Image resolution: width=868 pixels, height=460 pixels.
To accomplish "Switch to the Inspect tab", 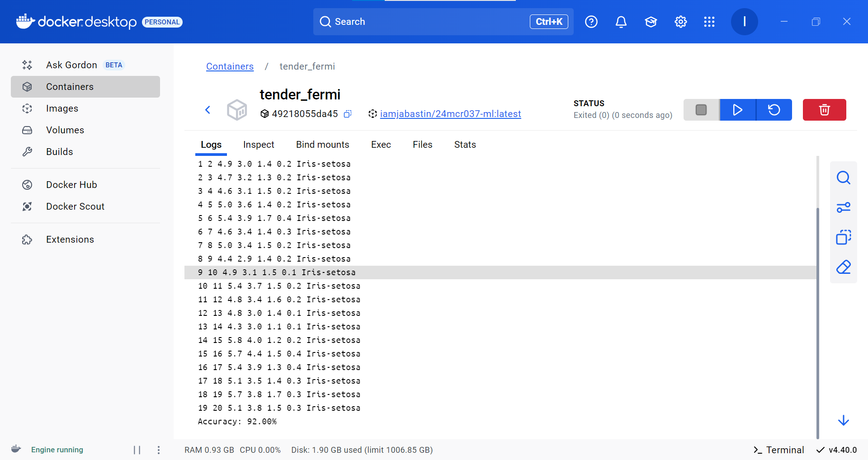I will (x=259, y=145).
